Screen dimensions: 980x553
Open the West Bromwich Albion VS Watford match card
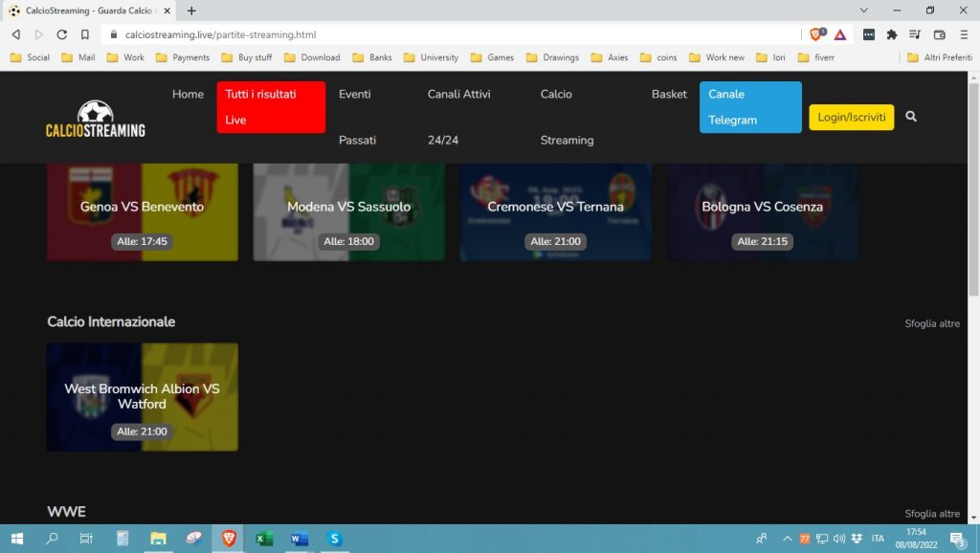coord(142,396)
